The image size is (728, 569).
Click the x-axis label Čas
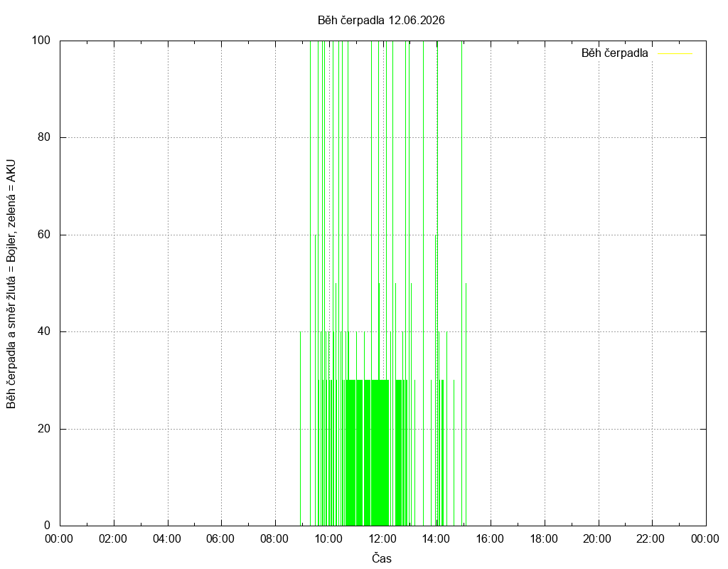382,558
